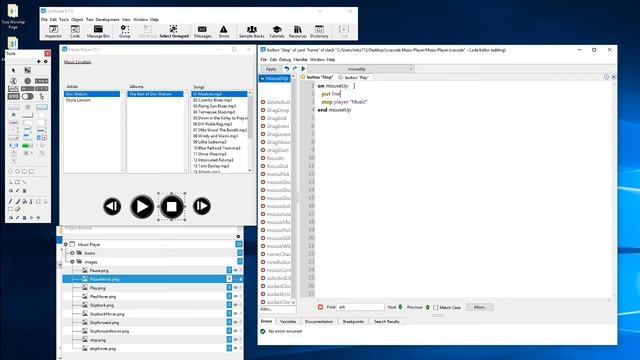
Task: Click the Find text input field
Action: 360,307
